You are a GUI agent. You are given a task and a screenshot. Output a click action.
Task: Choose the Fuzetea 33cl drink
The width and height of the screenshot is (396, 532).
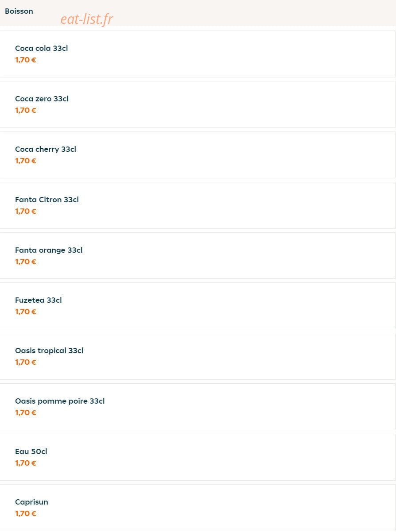[198, 306]
